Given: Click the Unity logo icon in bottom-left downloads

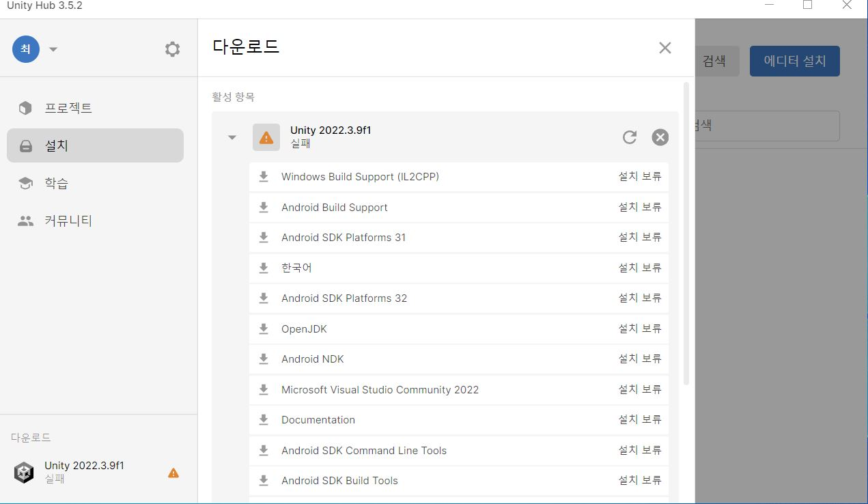Looking at the screenshot, I should click(24, 472).
